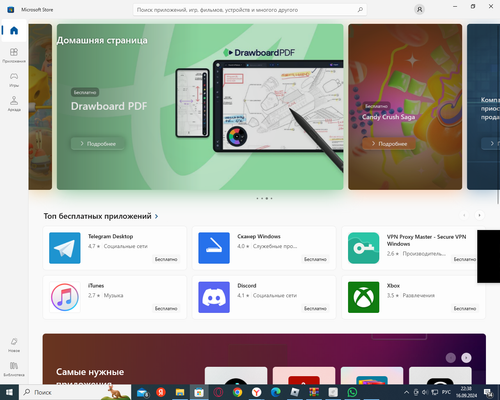Click the store search input field
The height and width of the screenshot is (400, 500).
coord(245,10)
